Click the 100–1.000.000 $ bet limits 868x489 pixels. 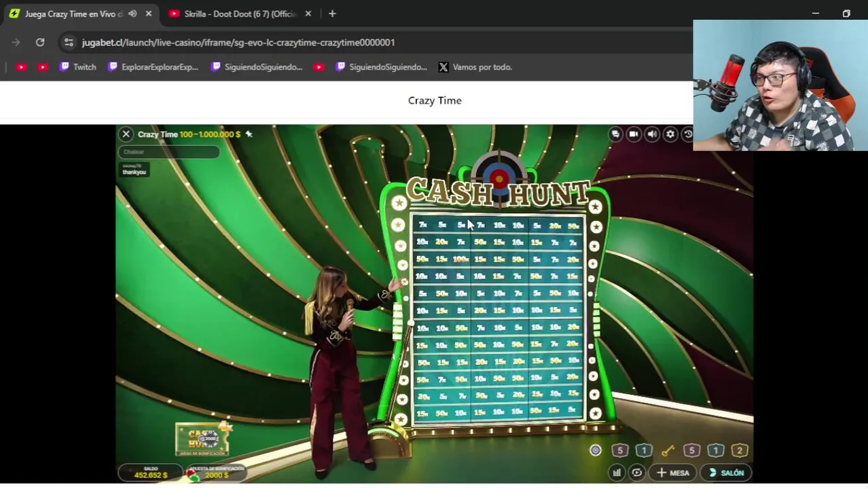(x=210, y=134)
